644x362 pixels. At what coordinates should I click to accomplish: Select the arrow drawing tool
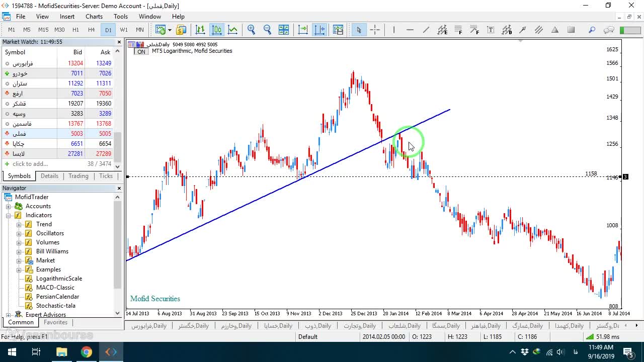(x=523, y=30)
